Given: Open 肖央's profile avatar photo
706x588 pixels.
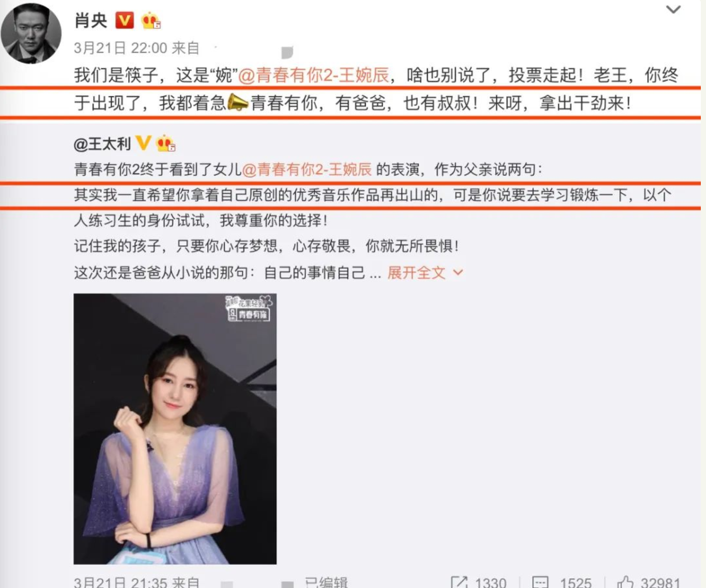Looking at the screenshot, I should coord(31,33).
